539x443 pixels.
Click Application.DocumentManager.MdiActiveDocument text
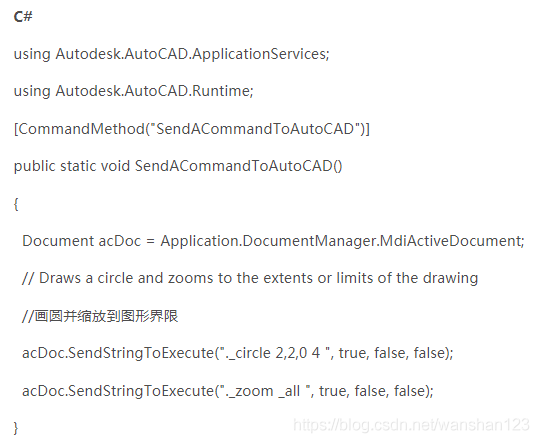(x=342, y=241)
